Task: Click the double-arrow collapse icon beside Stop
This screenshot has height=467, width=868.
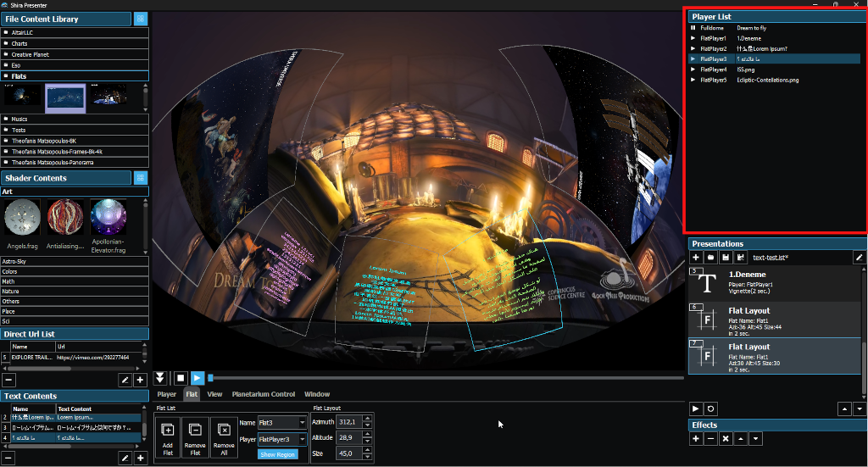Action: [160, 378]
